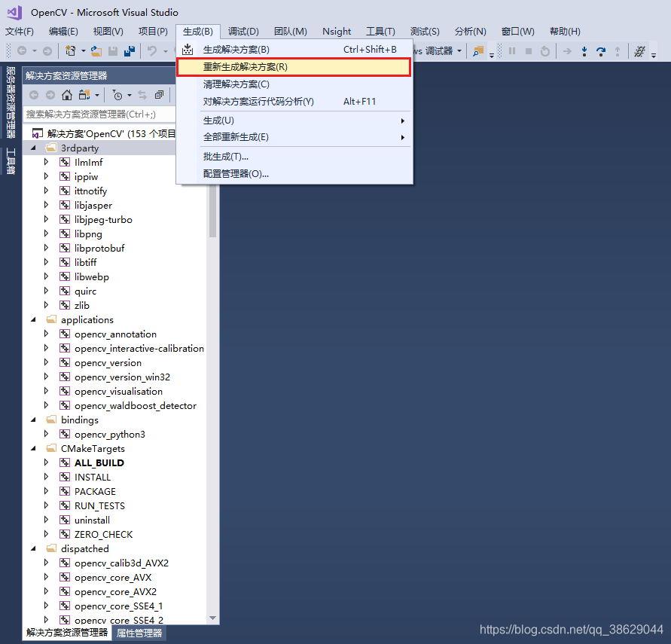671x644 pixels.
Task: Click the Show Next Statement arrow icon
Action: [x=567, y=51]
